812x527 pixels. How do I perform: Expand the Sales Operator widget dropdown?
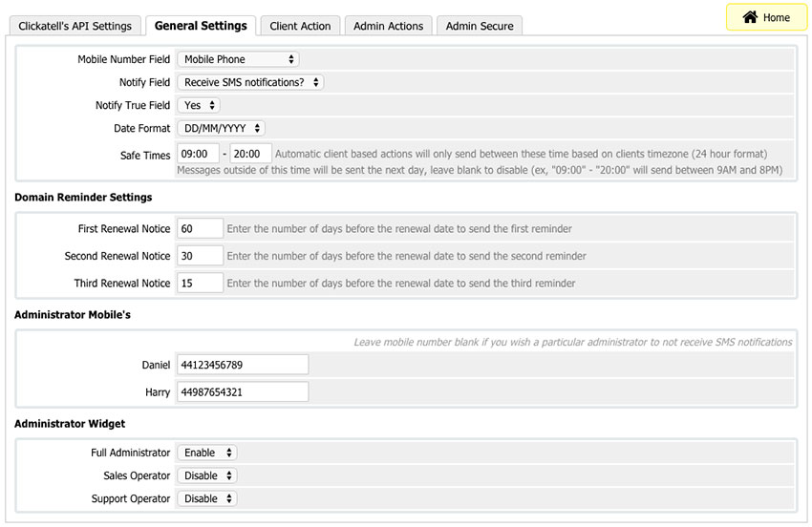click(x=206, y=475)
